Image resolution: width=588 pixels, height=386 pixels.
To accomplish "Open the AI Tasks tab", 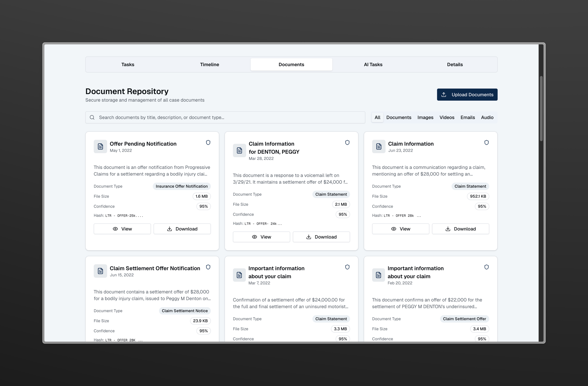I will 373,64.
